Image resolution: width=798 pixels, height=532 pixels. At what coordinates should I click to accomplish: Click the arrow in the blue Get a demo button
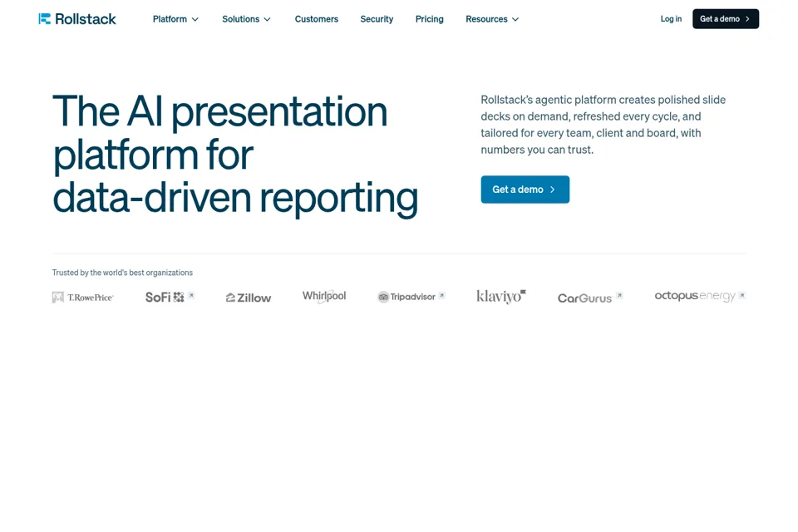coord(553,190)
